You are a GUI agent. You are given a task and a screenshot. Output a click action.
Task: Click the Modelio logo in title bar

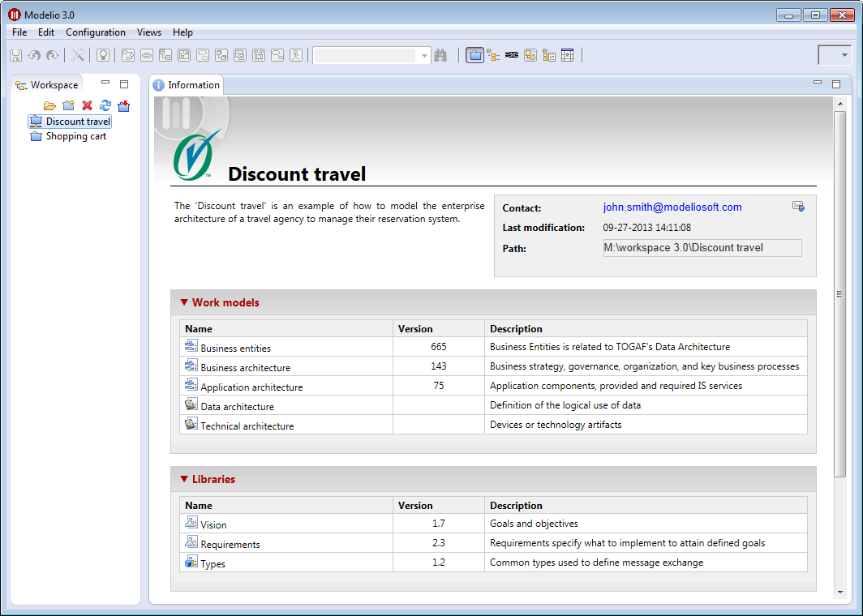tap(15, 15)
